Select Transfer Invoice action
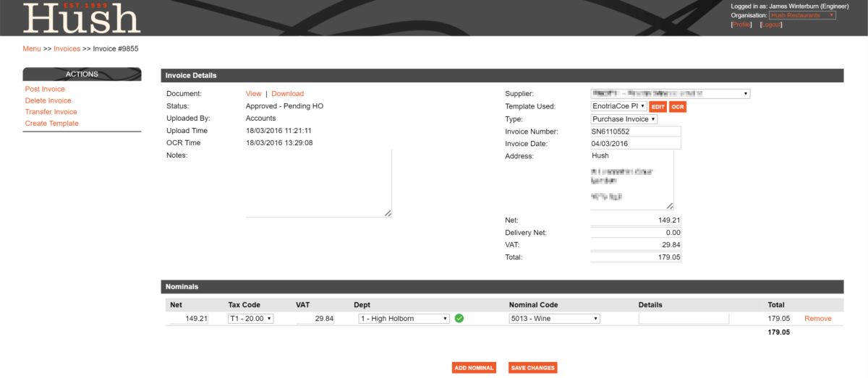Viewport: 868px width, 378px height. pos(51,112)
